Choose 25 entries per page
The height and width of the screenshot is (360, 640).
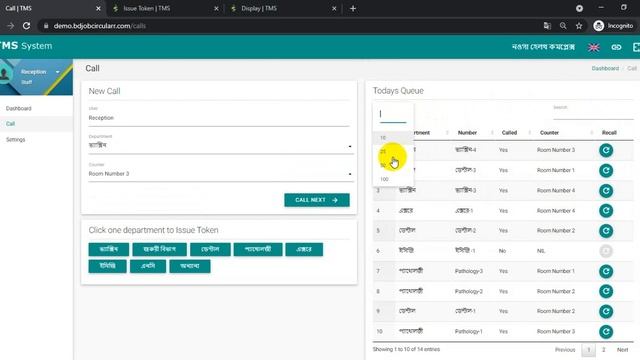click(393, 151)
